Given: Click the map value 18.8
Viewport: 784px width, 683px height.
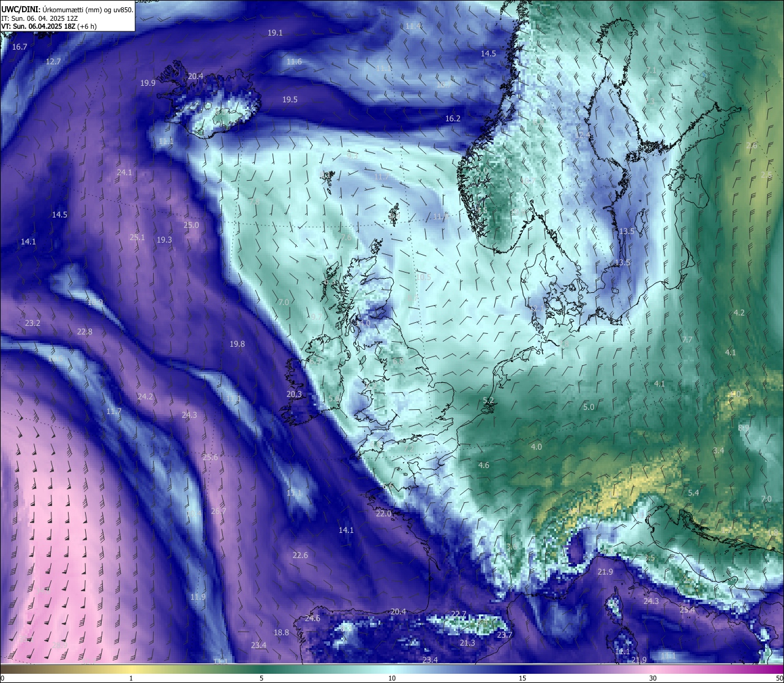Looking at the screenshot, I should pos(281,633).
